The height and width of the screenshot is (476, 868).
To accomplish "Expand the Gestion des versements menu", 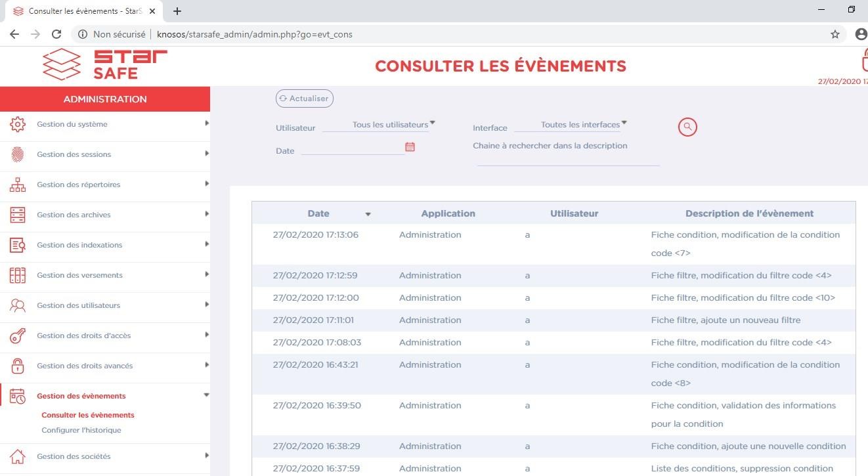I will 206,274.
